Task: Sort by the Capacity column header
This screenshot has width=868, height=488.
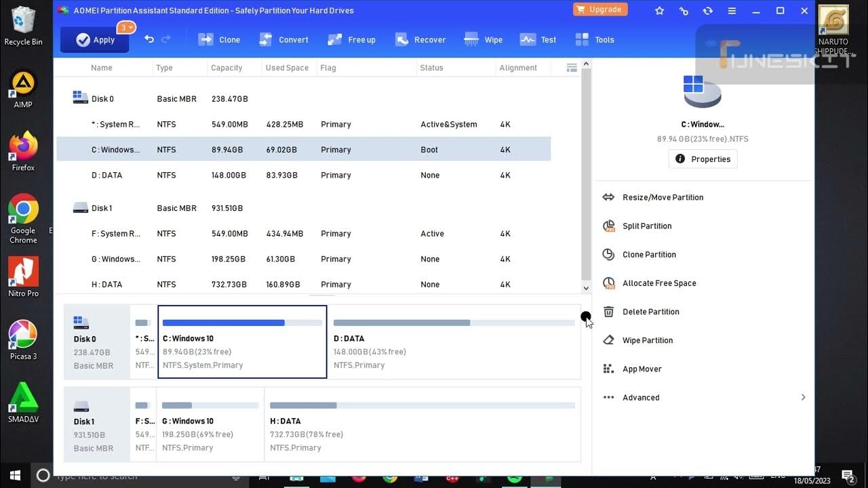Action: (226, 68)
